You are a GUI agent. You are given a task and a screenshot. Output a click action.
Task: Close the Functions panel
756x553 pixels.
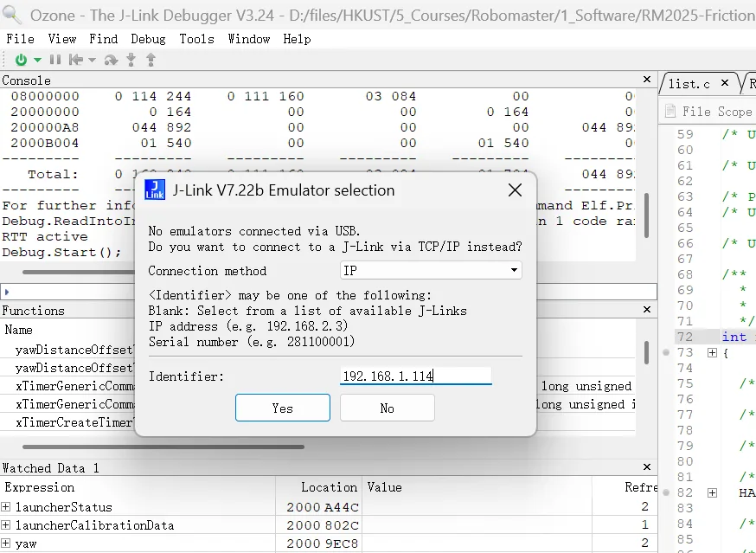[647, 309]
